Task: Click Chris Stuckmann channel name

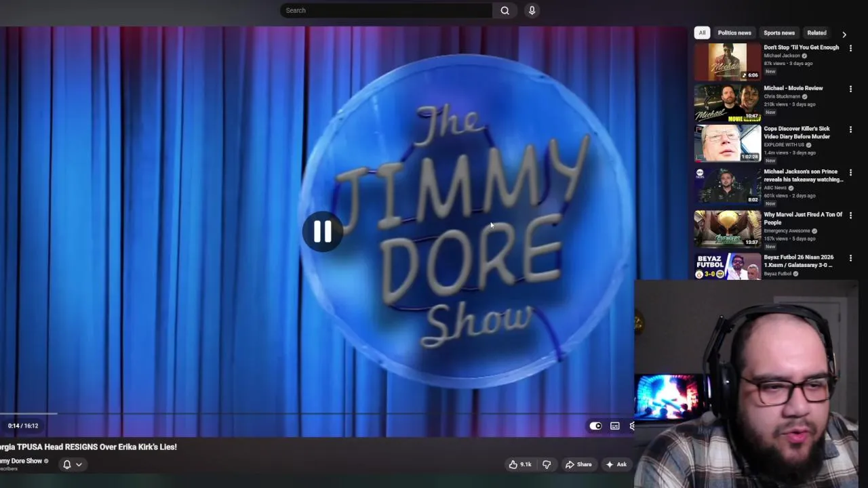Action: [782, 96]
